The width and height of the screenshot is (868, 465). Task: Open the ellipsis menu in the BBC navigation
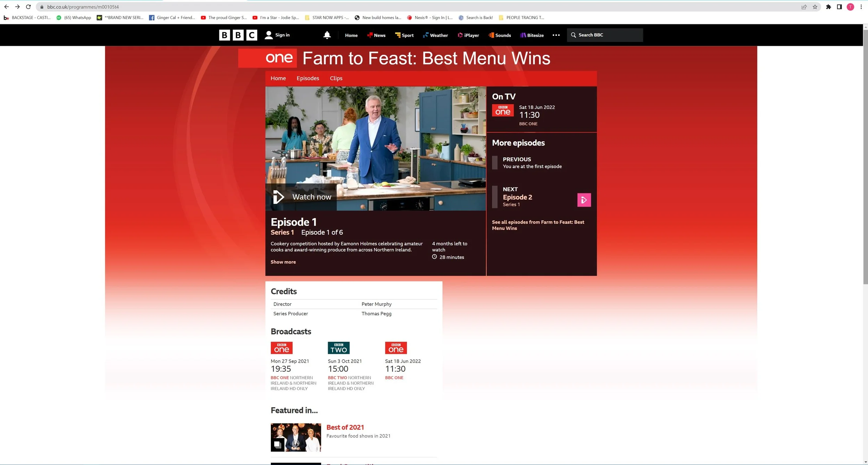[x=556, y=35]
